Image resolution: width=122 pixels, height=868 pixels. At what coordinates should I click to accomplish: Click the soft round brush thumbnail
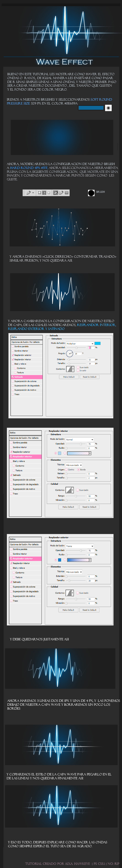click(x=108, y=108)
